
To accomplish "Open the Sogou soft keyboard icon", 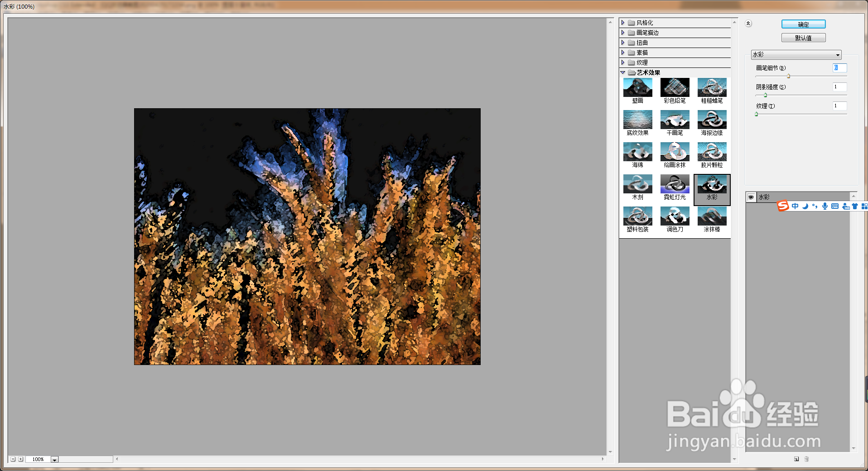I will click(x=835, y=206).
